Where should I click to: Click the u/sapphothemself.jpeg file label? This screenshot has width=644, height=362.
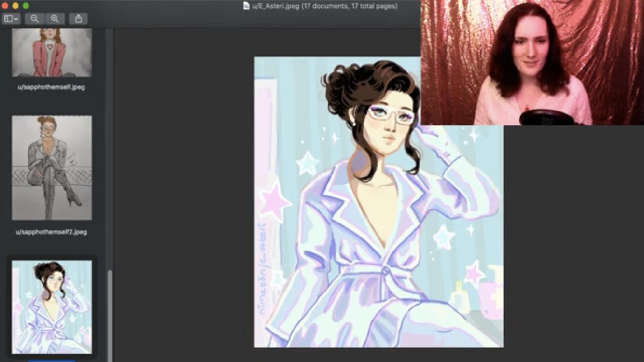click(52, 87)
